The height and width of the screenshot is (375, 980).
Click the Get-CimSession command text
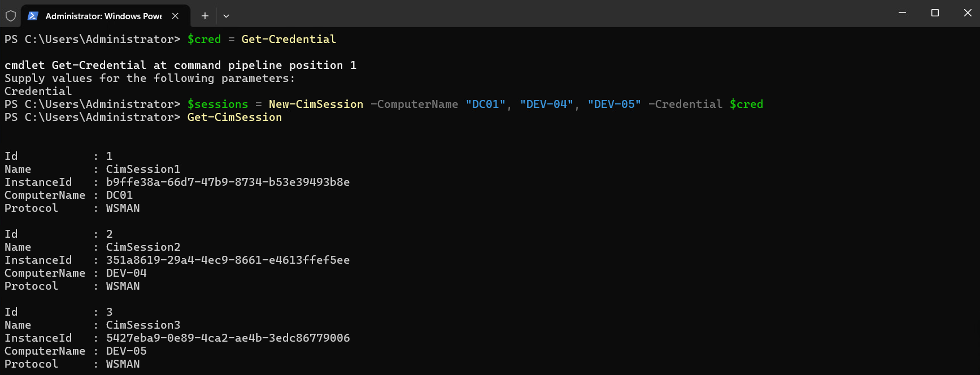click(234, 117)
